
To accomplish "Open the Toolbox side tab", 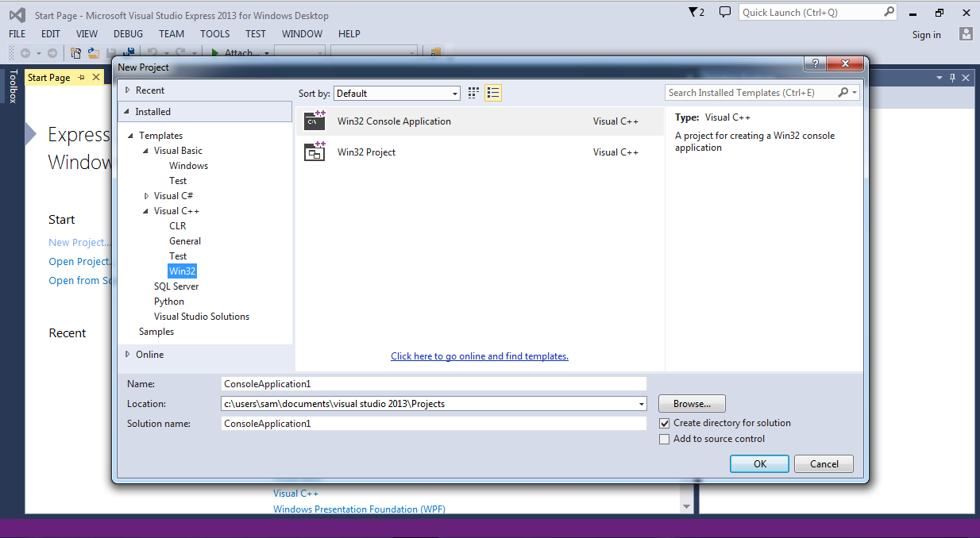I will point(12,86).
